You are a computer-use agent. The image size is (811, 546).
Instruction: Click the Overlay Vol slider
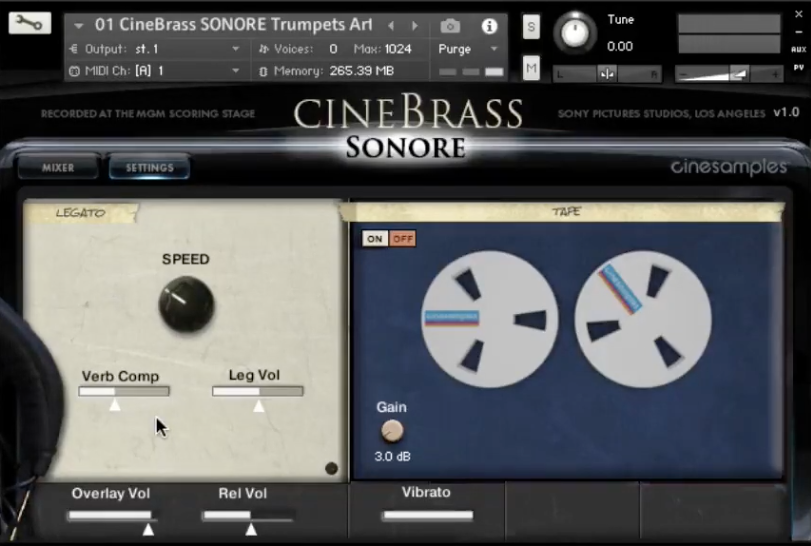[x=112, y=515]
